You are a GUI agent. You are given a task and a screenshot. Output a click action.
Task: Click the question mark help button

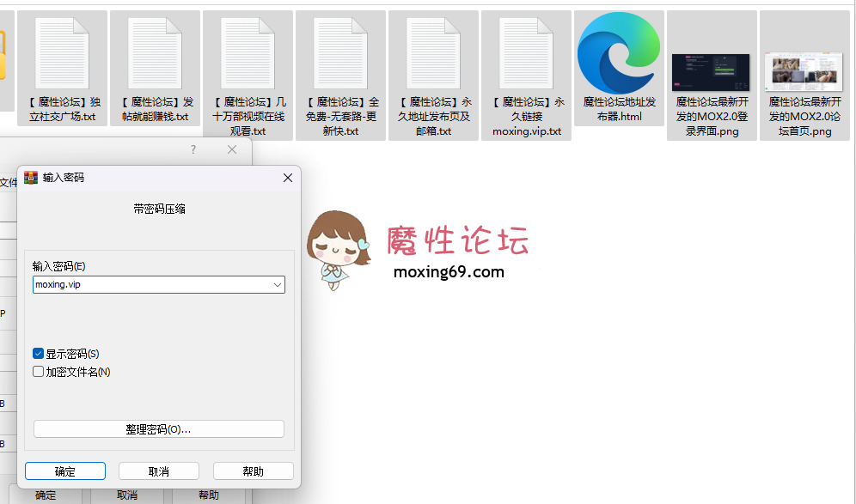193,149
